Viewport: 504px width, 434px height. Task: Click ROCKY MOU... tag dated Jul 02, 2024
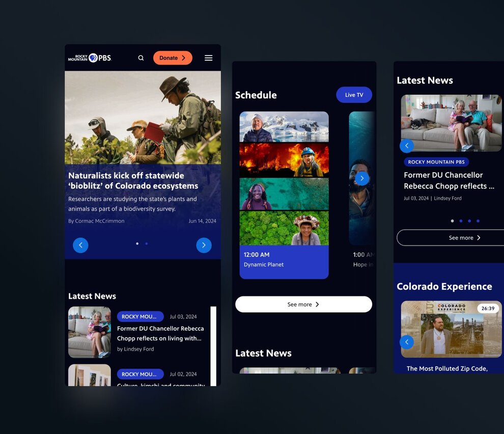tap(140, 374)
